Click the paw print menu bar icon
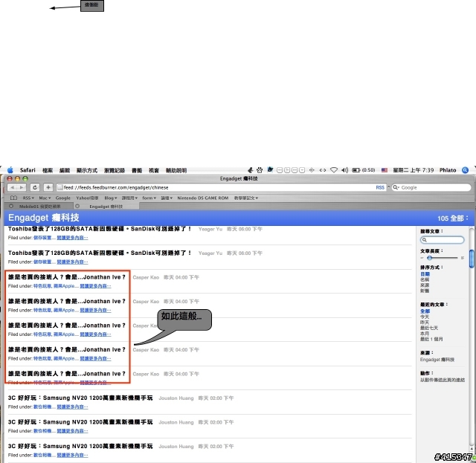Screen dimensions: 476x463 click(260, 170)
